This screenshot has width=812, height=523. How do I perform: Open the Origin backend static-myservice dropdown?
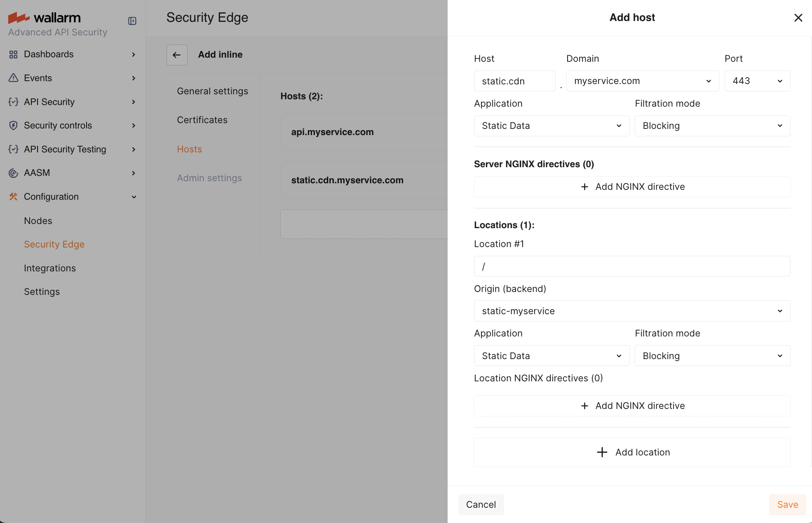pos(631,311)
